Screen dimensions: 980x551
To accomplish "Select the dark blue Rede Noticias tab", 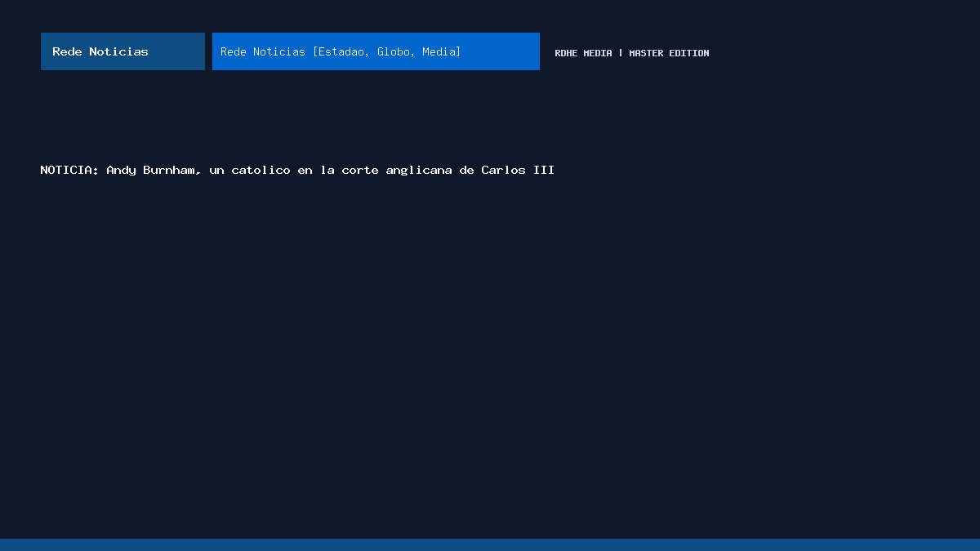I will point(122,51).
